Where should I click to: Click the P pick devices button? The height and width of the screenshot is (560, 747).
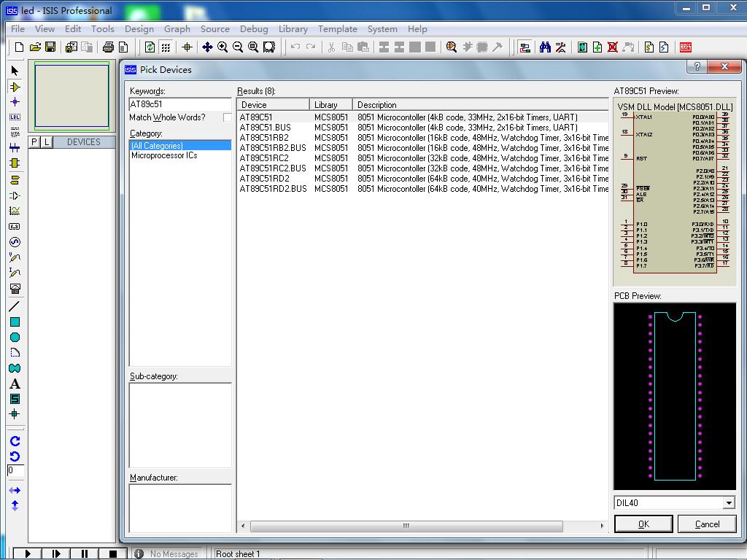(x=34, y=142)
